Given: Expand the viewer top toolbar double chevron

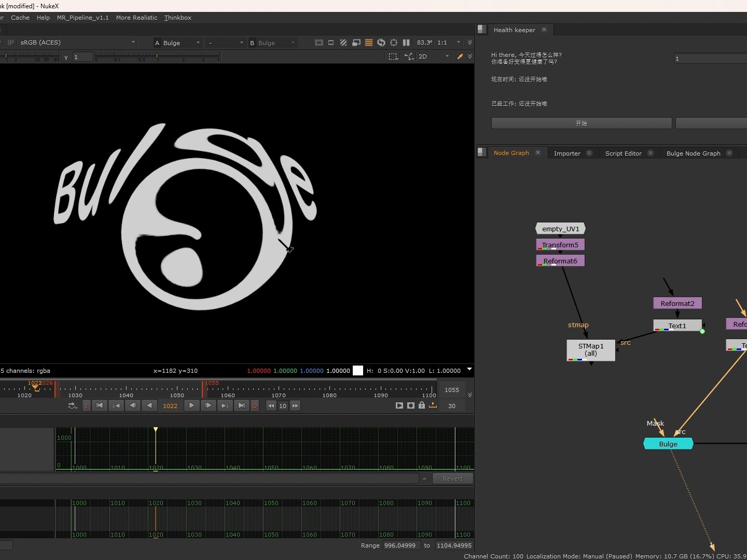Looking at the screenshot, I should (x=470, y=43).
